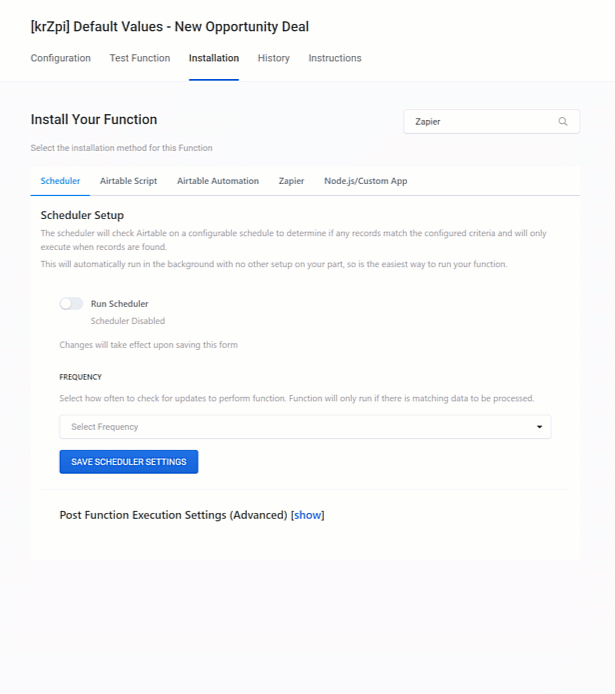
Task: Toggle the Run Scheduler switch
Action: [71, 304]
